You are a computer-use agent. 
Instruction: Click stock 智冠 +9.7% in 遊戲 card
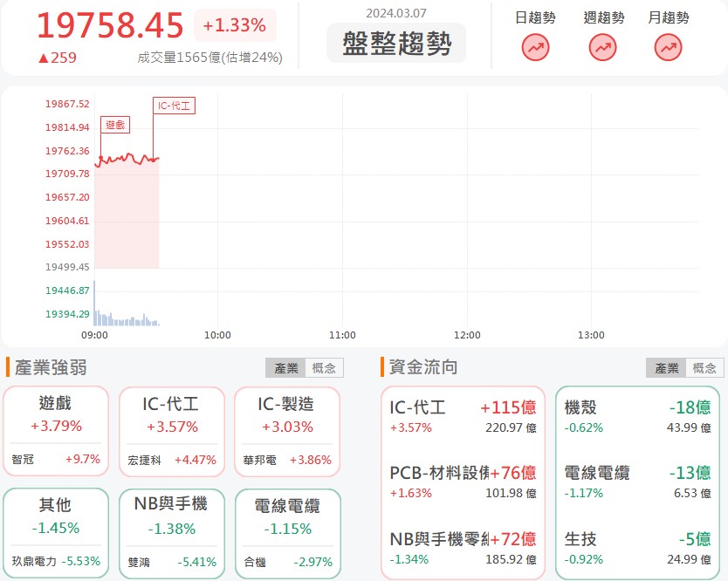56,459
